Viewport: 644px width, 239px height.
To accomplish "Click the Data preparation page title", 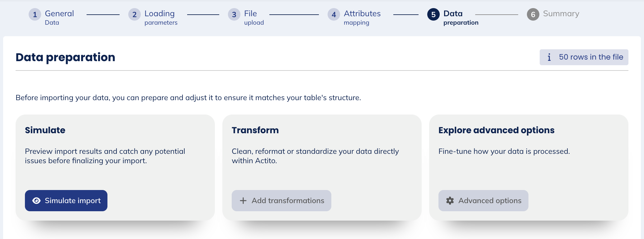I will coord(65,57).
